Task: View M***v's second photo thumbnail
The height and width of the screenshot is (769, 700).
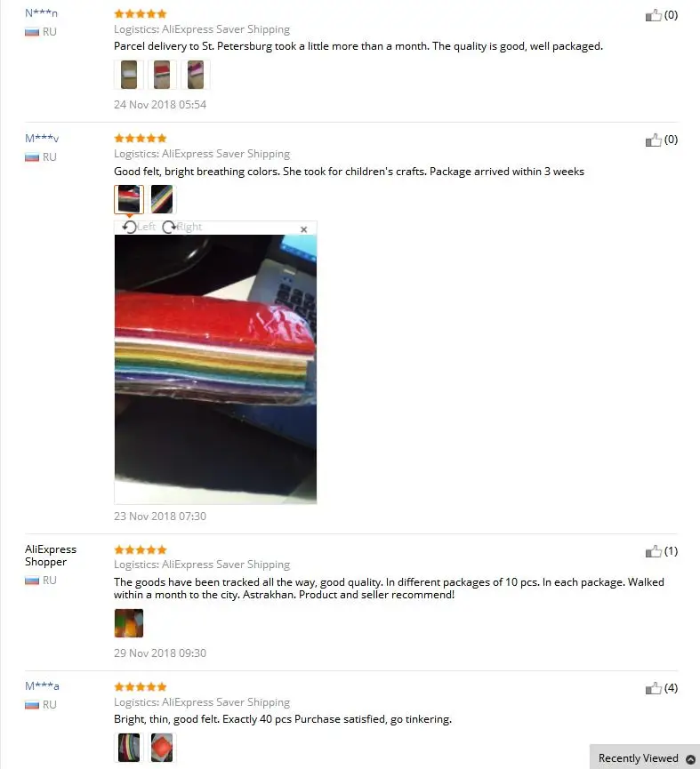Action: (x=162, y=199)
